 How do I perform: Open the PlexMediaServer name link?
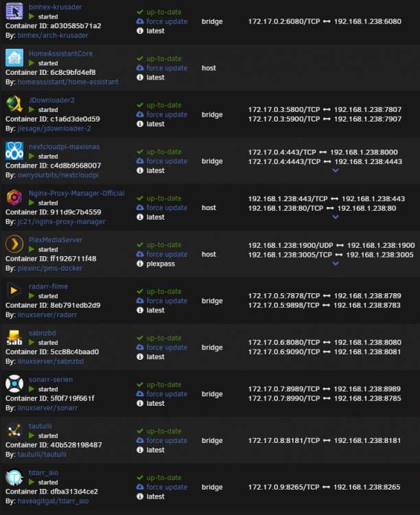tap(56, 240)
